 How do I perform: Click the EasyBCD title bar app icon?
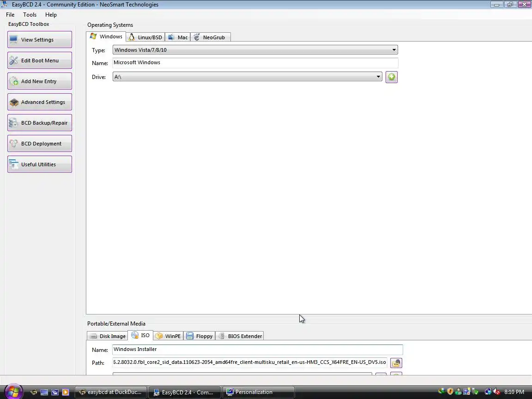click(x=5, y=5)
